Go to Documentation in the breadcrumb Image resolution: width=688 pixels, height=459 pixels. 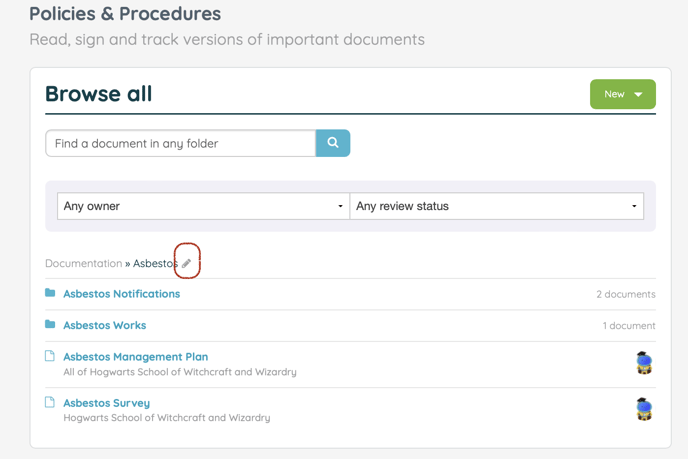pos(83,263)
